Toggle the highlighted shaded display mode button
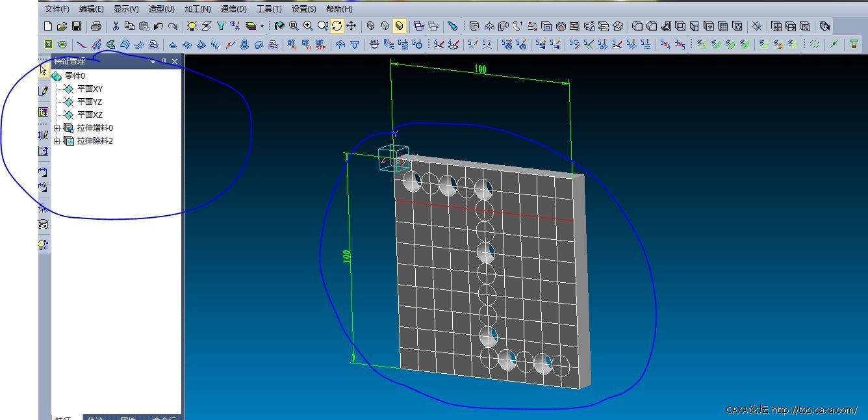868x420 pixels. [400, 26]
